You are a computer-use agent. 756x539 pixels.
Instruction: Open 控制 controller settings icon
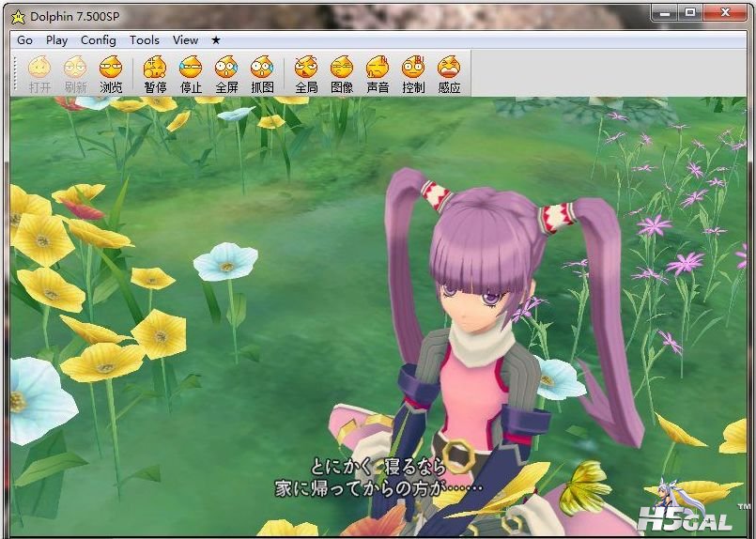click(x=413, y=74)
